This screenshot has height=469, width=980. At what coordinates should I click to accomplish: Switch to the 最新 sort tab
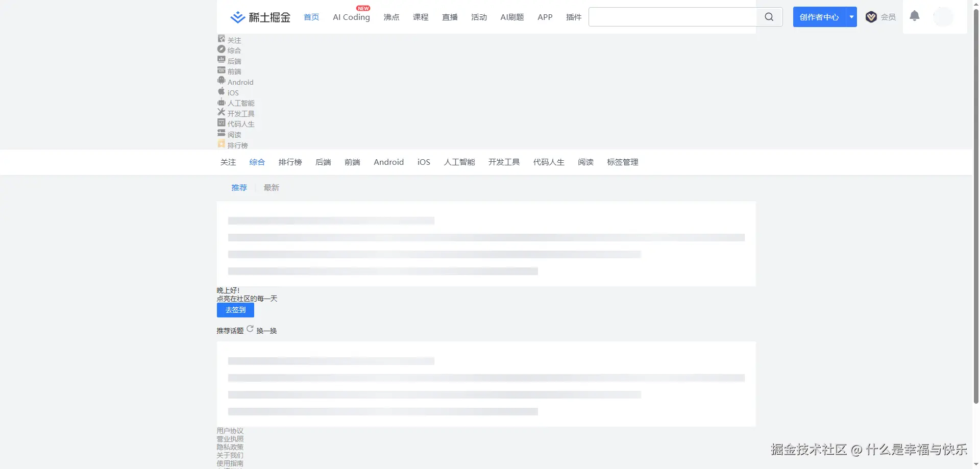click(271, 188)
